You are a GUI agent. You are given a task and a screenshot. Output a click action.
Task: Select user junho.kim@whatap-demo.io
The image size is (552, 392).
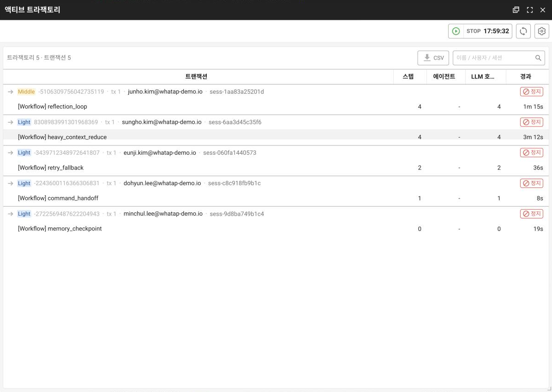pos(165,91)
